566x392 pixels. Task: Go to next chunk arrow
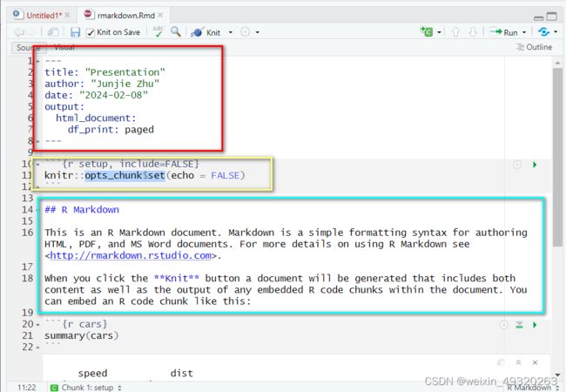473,32
